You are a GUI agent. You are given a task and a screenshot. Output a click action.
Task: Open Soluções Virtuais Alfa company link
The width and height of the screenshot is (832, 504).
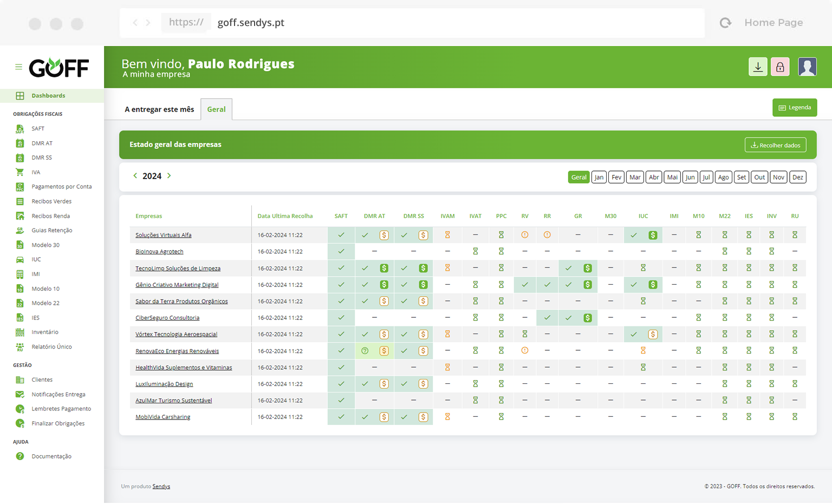164,235
